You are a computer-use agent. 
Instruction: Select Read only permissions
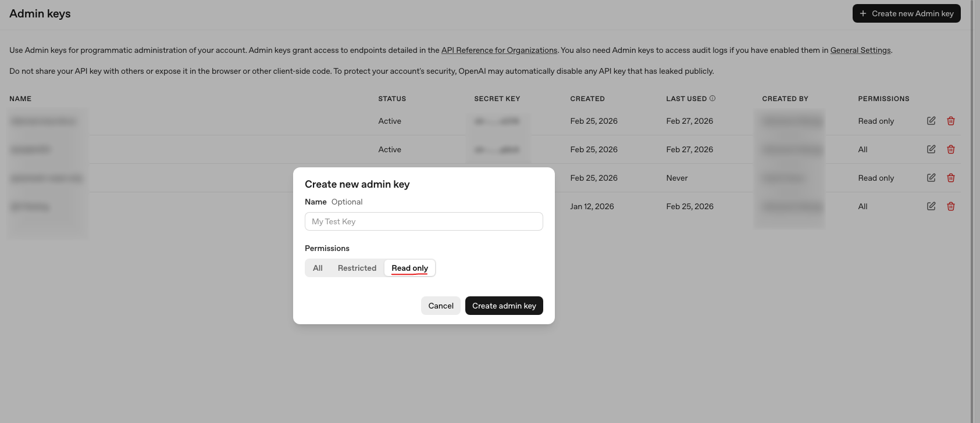(409, 268)
